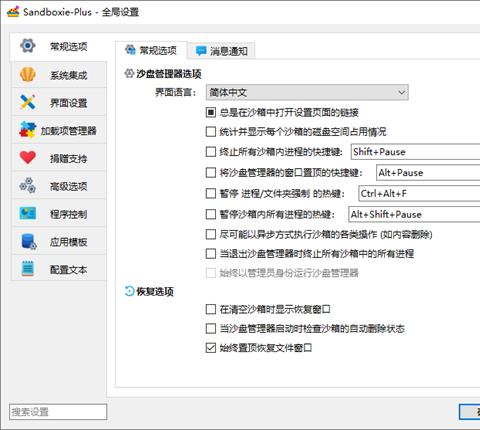The width and height of the screenshot is (480, 430).
Task: Click the speech bubble icon on 消息通知 tab
Action: (x=201, y=51)
